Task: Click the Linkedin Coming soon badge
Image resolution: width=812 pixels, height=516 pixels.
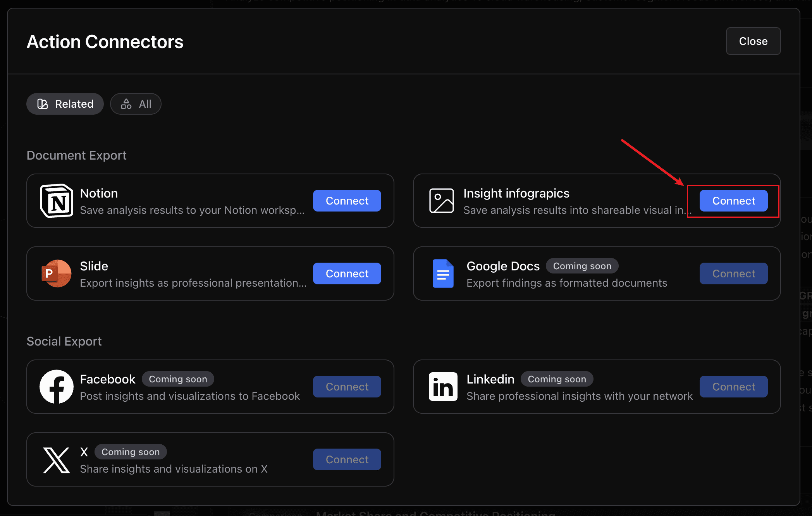Action: coord(557,379)
